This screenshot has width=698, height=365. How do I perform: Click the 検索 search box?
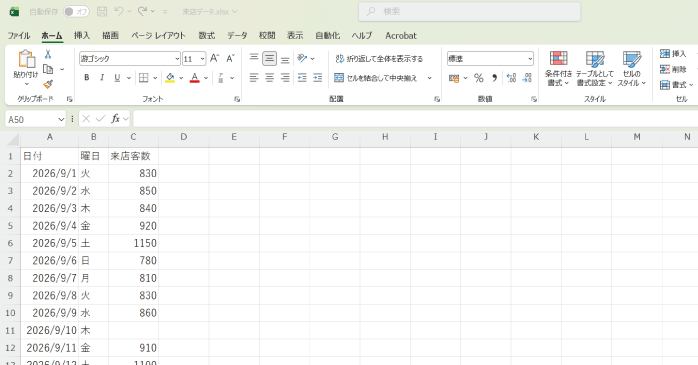[470, 12]
